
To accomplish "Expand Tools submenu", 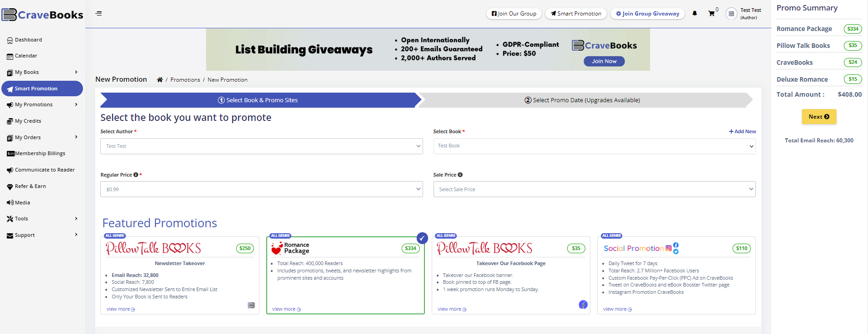I will click(76, 219).
